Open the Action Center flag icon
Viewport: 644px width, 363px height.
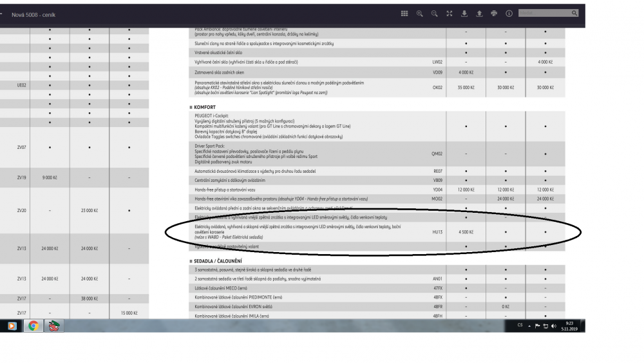(x=537, y=326)
